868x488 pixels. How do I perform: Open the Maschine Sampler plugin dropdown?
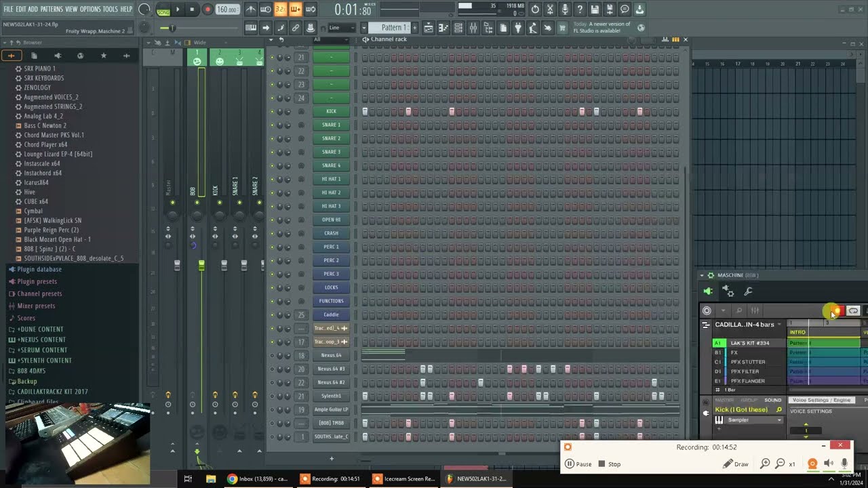[754, 420]
